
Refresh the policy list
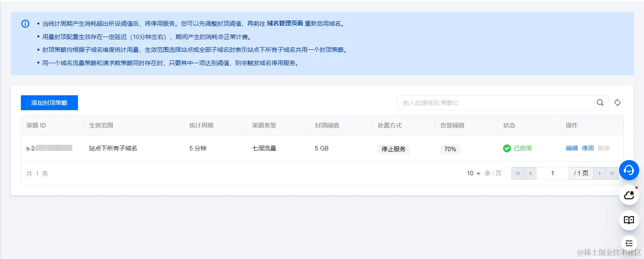pos(617,103)
